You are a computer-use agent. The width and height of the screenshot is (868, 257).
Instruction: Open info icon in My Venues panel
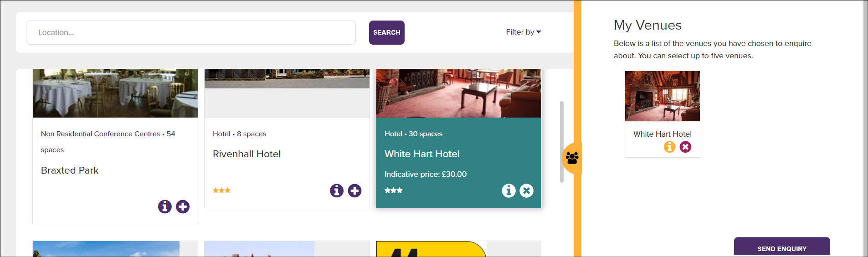669,147
